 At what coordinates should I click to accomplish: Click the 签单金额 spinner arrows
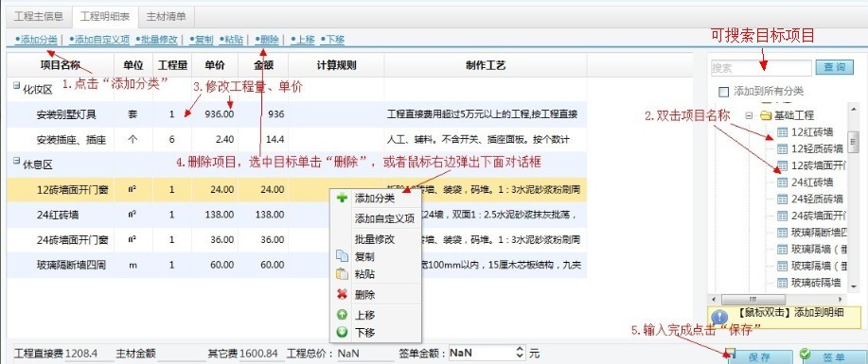click(520, 353)
